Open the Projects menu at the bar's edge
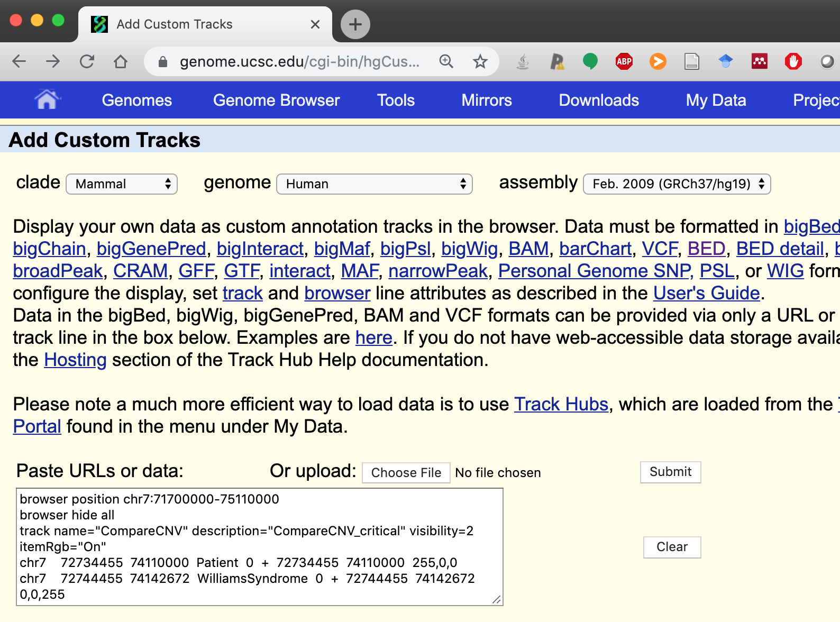 (816, 100)
